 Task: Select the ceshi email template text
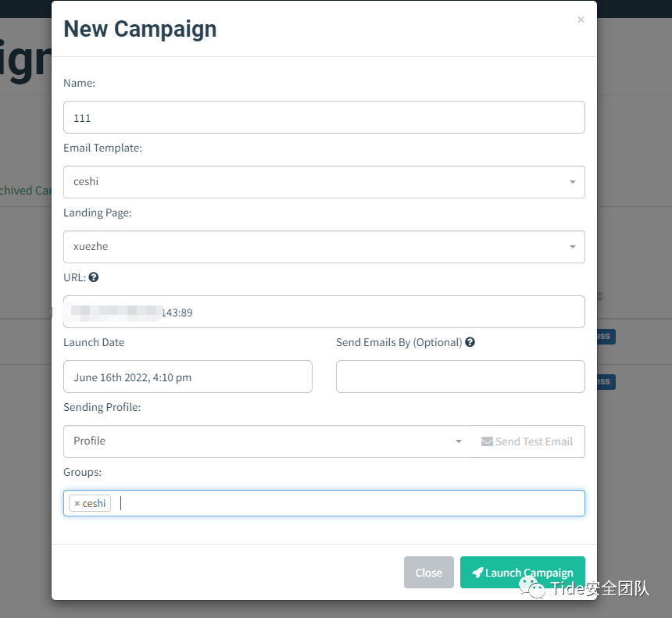point(86,182)
